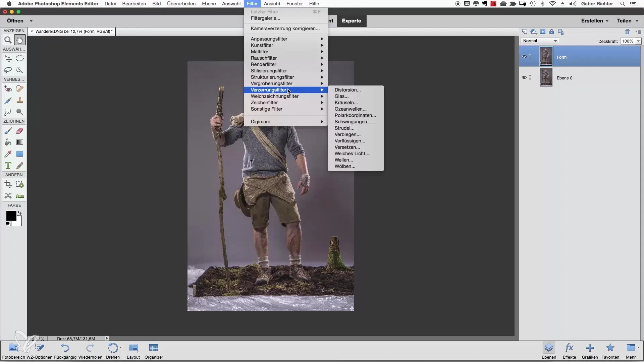This screenshot has width=644, height=362.
Task: Toggle link icon on Form layer
Action: (530, 57)
